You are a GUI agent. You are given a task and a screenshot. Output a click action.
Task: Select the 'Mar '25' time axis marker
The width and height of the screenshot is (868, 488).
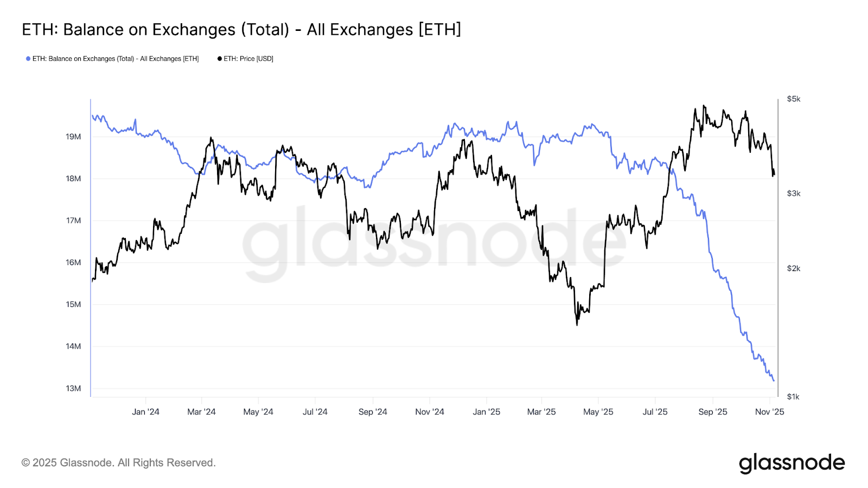pos(541,412)
